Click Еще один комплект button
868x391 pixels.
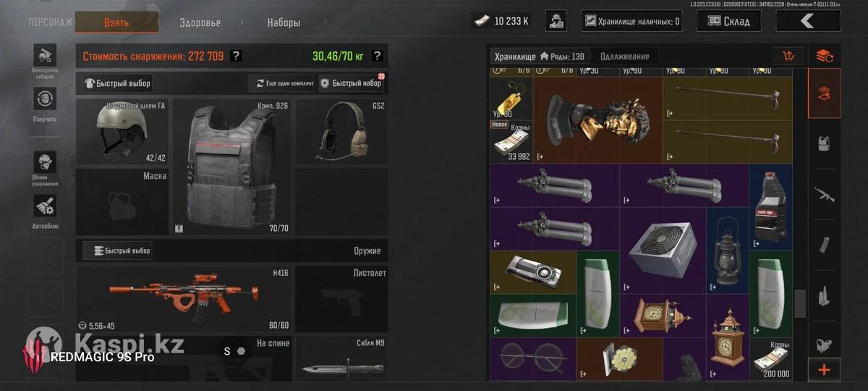(282, 83)
